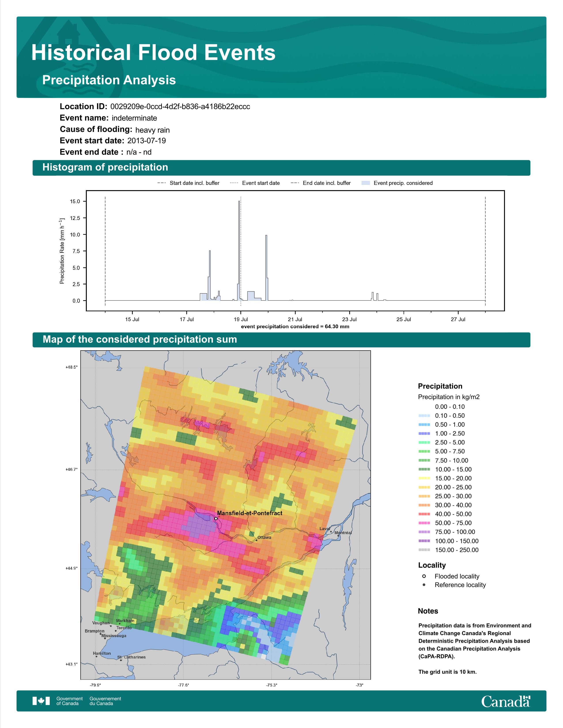Click the Reference locality legend symbol
This screenshot has width=563, height=728.
pyautogui.click(x=424, y=585)
